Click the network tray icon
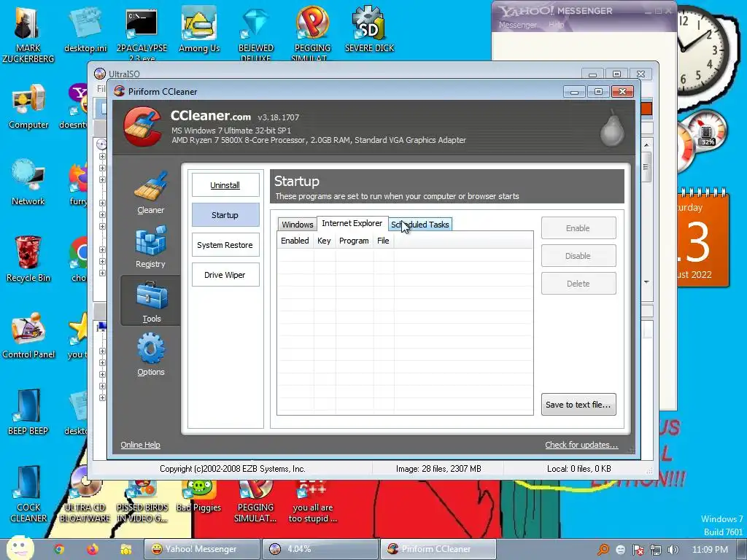 click(x=656, y=550)
